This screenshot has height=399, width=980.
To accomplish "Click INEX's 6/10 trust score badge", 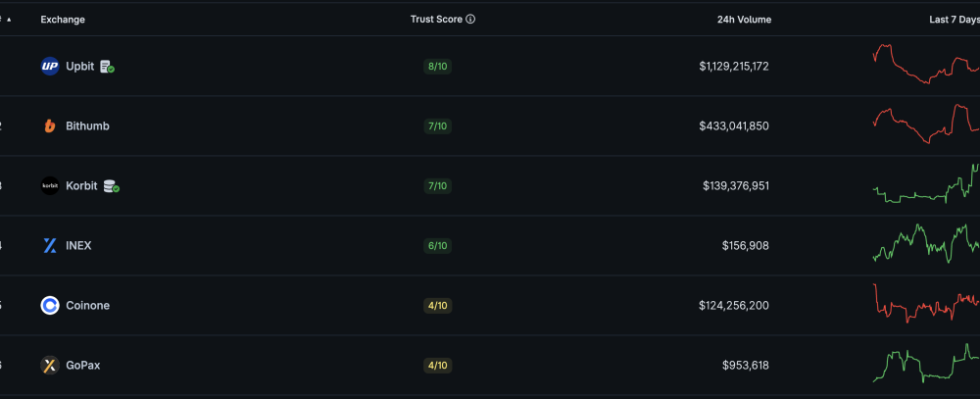I will pyautogui.click(x=437, y=246).
